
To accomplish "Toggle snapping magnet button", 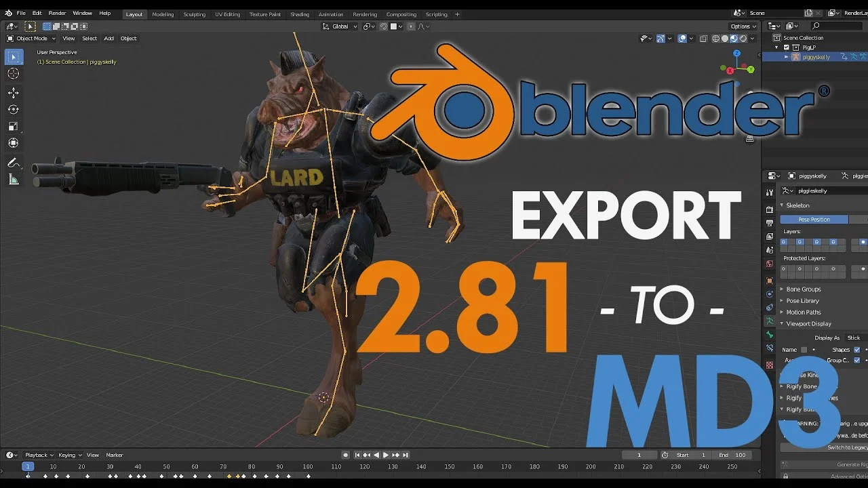I will [x=384, y=26].
